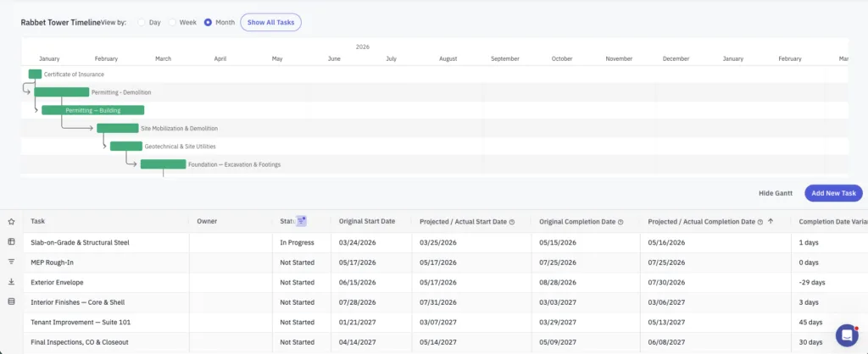The image size is (868, 354).
Task: Click the Certificate of Insurance Gantt bar
Action: [x=35, y=75]
